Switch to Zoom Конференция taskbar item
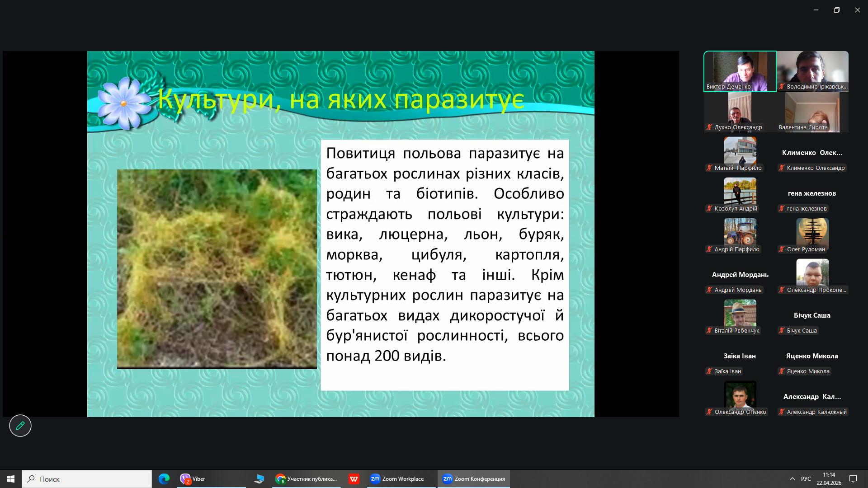Screen dimensions: 868x488 pyautogui.click(x=473, y=479)
